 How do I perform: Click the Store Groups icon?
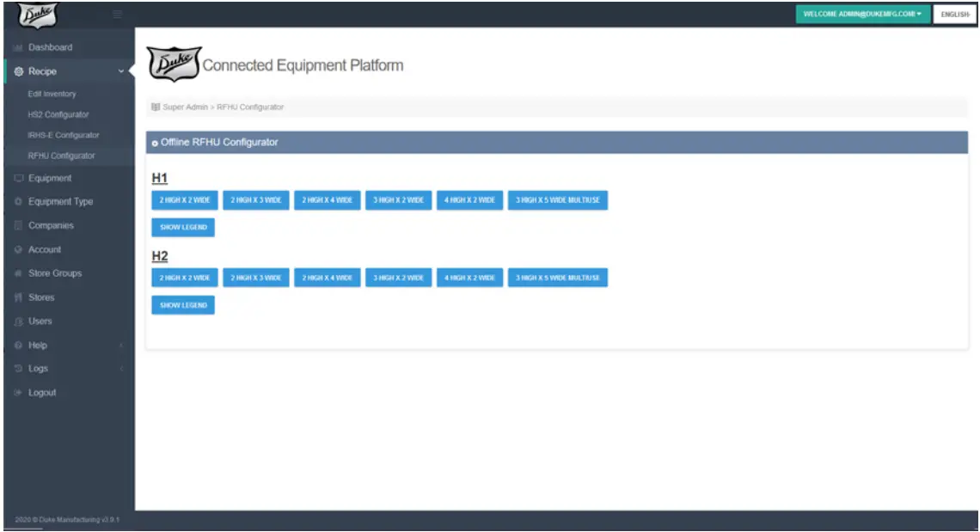point(18,273)
